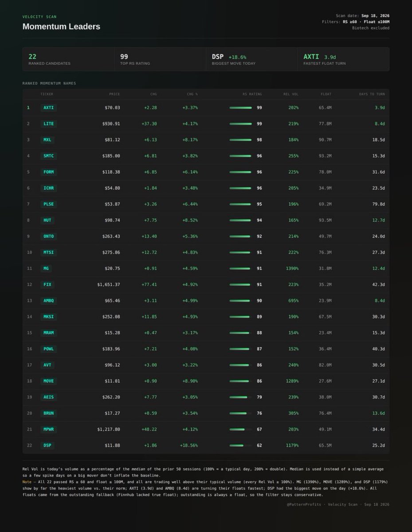Select the MXL ticker badge
The height and width of the screenshot is (532, 412).
click(x=47, y=140)
